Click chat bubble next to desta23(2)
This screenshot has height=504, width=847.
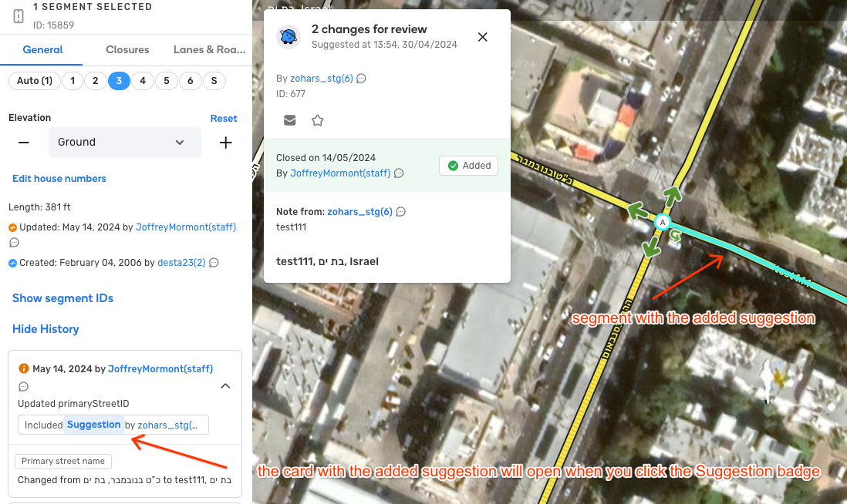tap(214, 263)
